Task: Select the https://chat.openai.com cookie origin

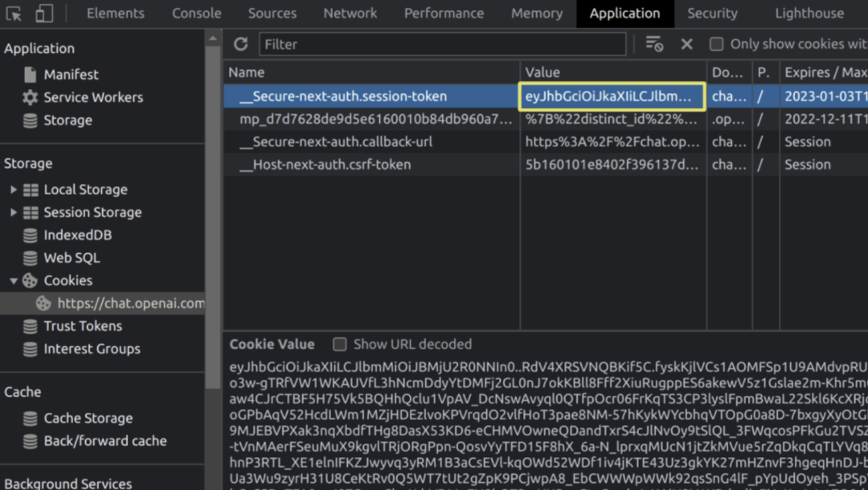Action: click(130, 304)
